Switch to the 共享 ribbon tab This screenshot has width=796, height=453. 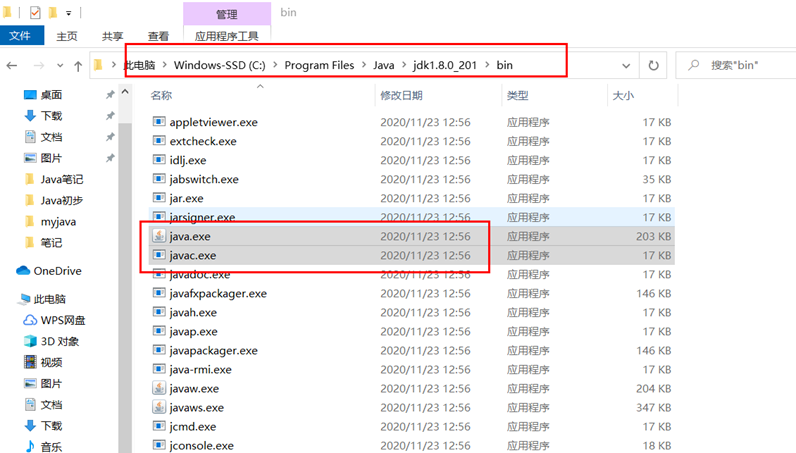[x=112, y=36]
